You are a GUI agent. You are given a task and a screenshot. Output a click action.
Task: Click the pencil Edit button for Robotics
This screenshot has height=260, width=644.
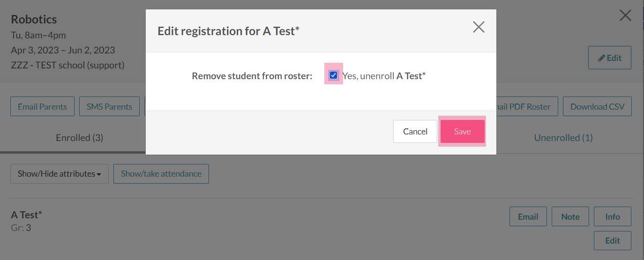click(x=609, y=58)
